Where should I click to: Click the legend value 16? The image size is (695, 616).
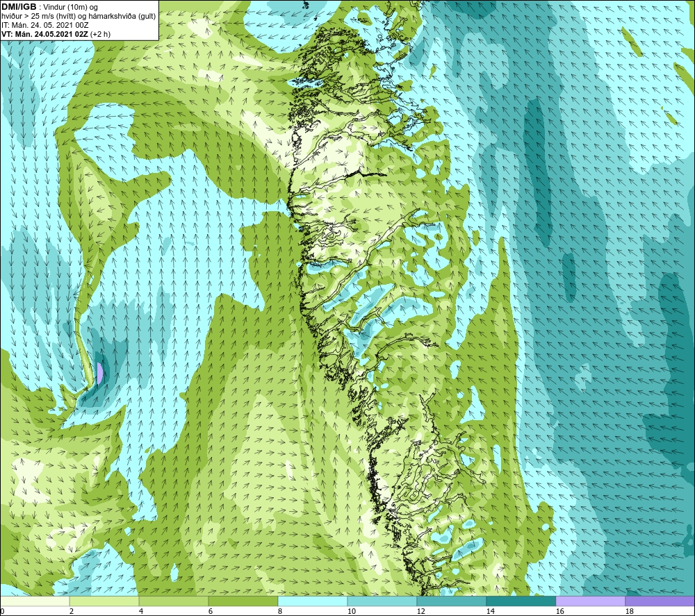[x=559, y=611]
